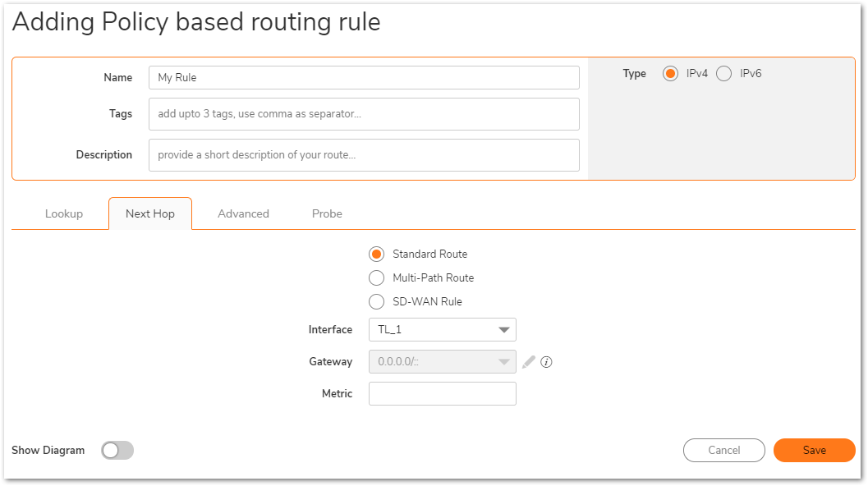
Task: Click the gateway edit pencil icon
Action: coord(529,361)
